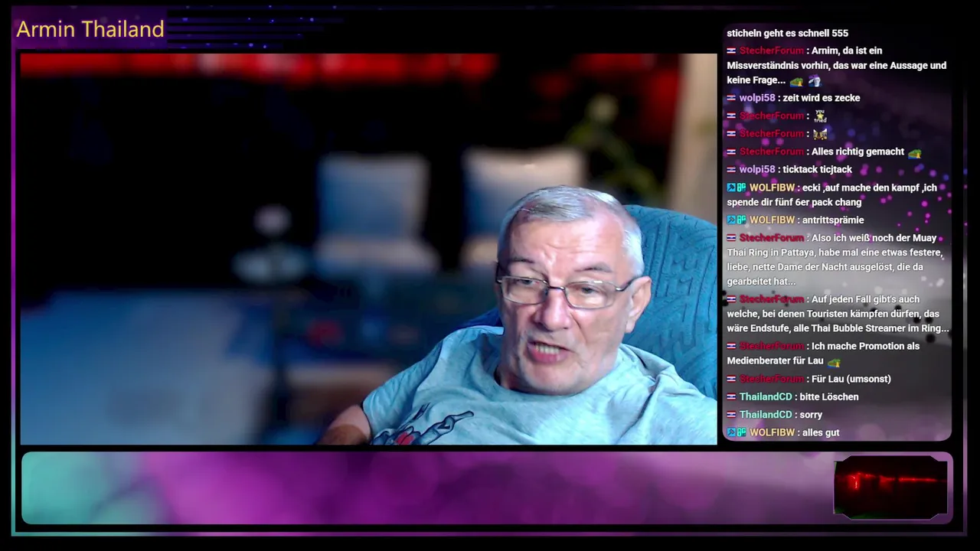Open wolpi58 profile from "ticktack ticjtack" message

tap(757, 169)
